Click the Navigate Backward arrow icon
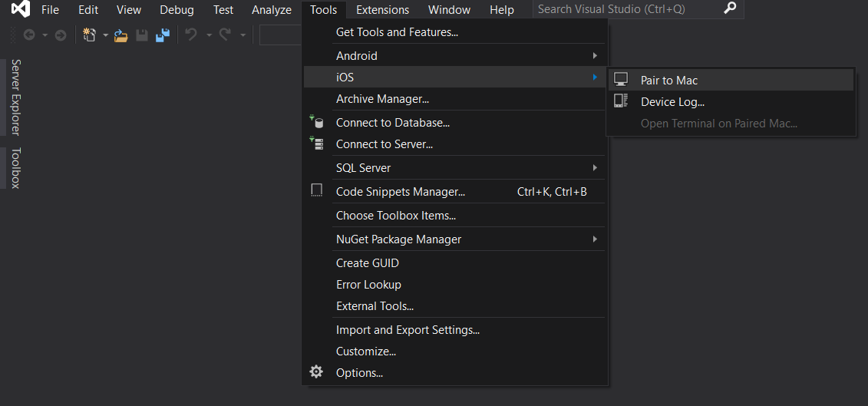The width and height of the screenshot is (868, 406). (29, 35)
